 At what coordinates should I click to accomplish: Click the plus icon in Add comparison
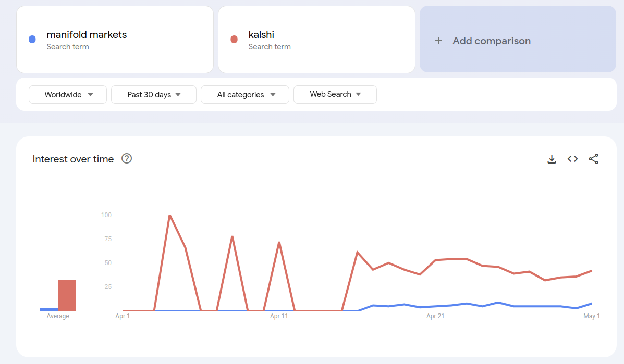(x=438, y=41)
